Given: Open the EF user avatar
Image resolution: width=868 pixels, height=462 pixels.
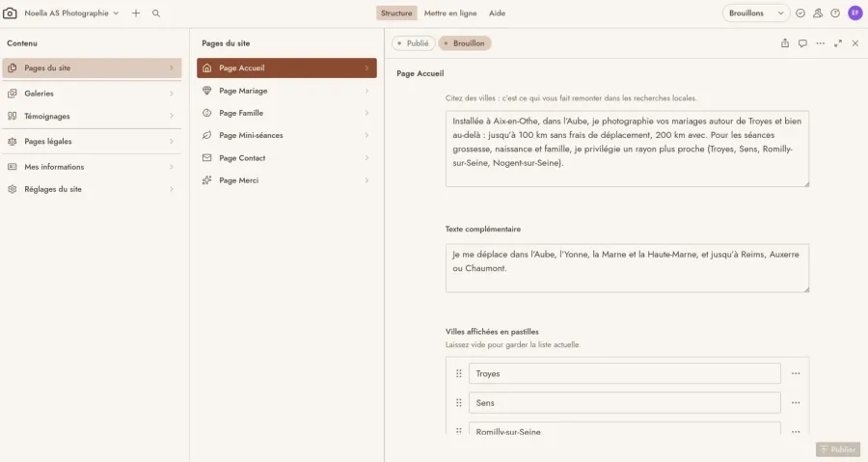Looking at the screenshot, I should click(855, 13).
